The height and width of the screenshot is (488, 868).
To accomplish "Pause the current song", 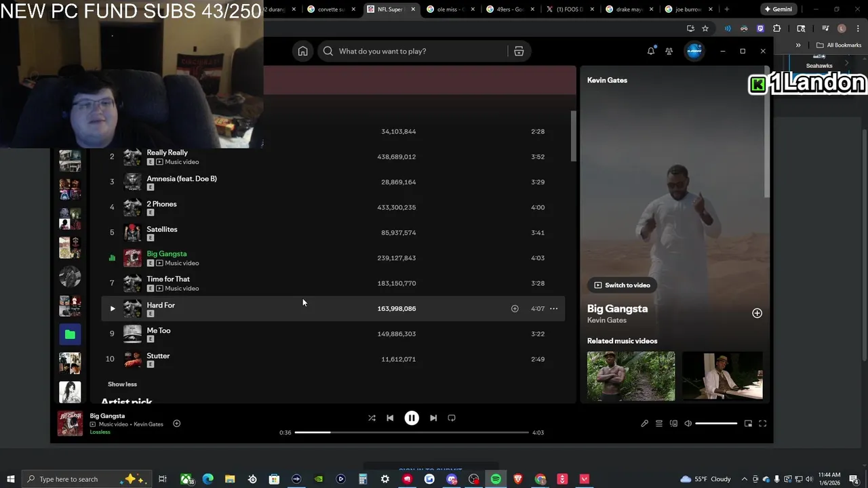I will [412, 418].
